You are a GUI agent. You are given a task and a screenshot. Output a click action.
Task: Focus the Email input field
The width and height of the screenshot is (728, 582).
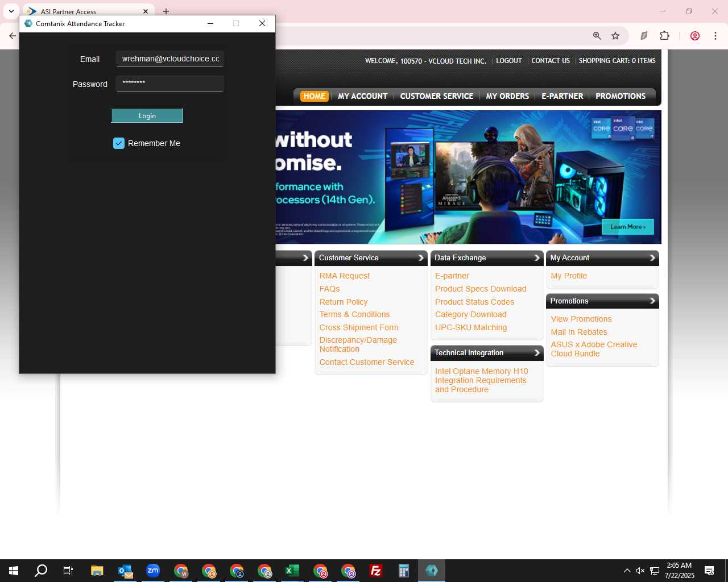coord(170,59)
